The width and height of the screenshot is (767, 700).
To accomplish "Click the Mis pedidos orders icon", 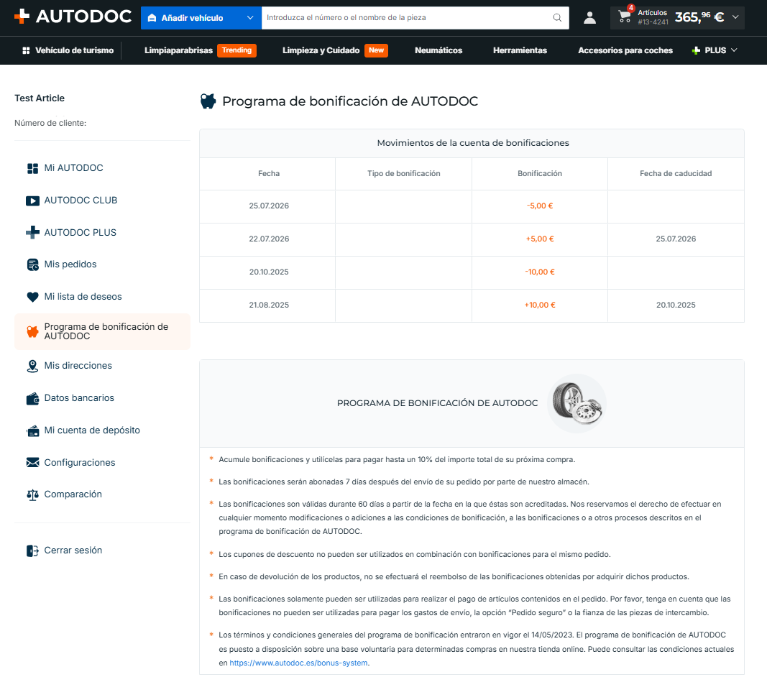I will coord(32,264).
